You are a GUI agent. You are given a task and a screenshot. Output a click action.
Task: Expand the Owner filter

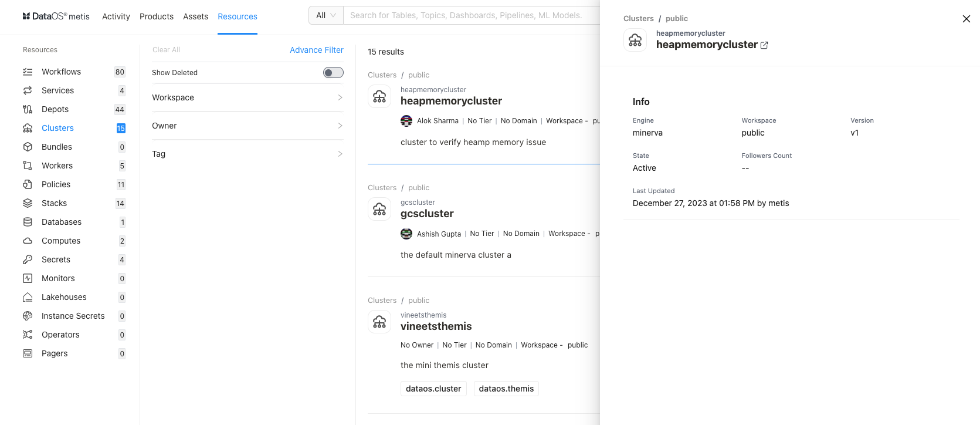click(247, 126)
